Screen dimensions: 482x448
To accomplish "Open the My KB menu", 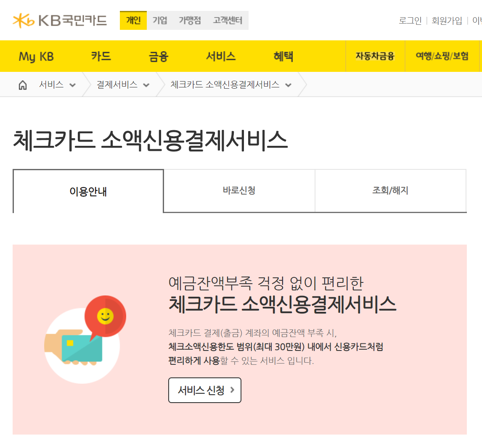I will [36, 56].
